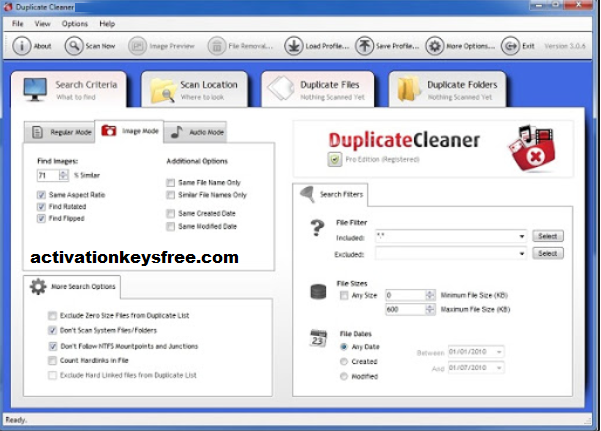Click the About info icon
The height and width of the screenshot is (431, 601).
[x=21, y=46]
